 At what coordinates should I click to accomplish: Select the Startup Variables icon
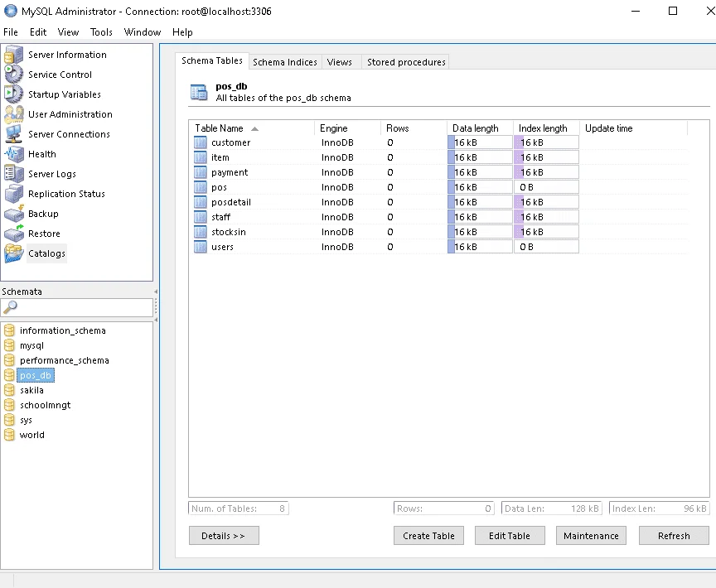click(14, 94)
